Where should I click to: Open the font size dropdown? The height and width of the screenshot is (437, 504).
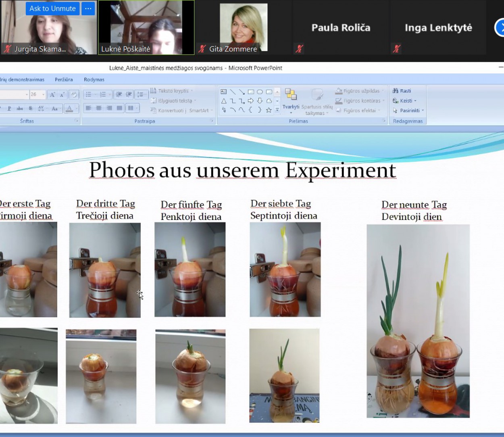[43, 94]
